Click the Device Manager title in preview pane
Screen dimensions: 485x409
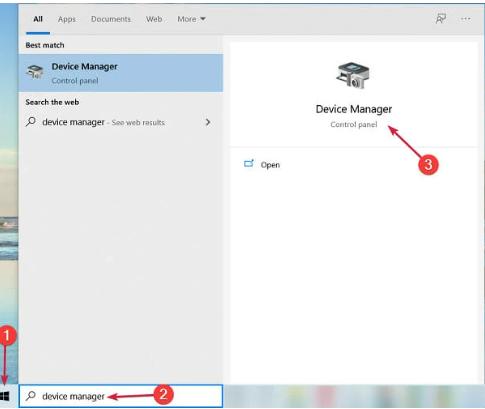coord(354,109)
